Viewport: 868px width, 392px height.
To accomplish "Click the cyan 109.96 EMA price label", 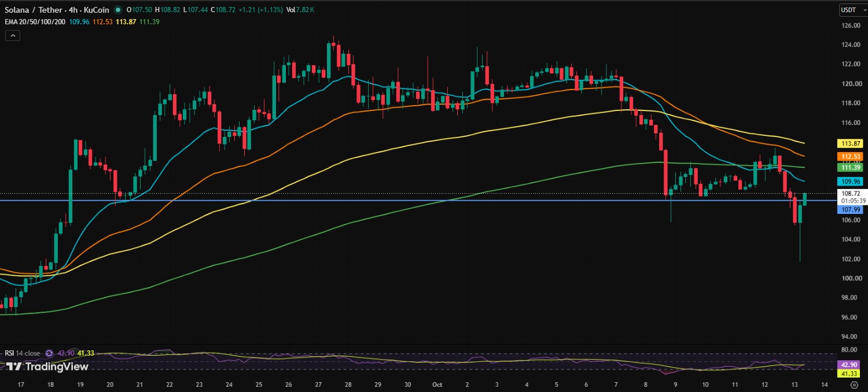I will coord(849,182).
